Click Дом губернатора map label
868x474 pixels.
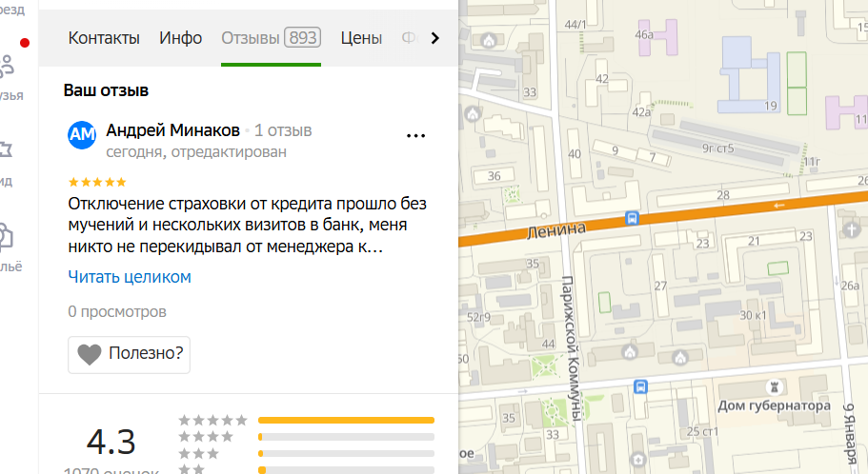coord(774,405)
